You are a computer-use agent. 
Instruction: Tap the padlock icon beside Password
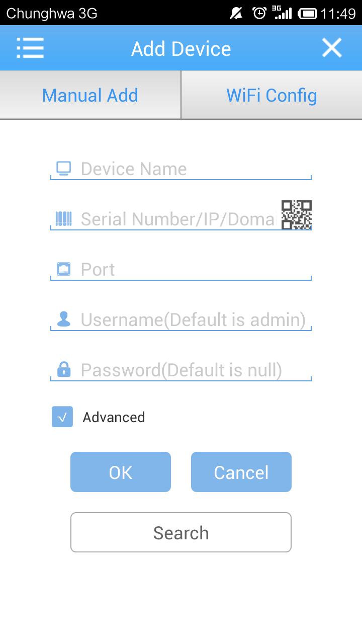tap(63, 369)
